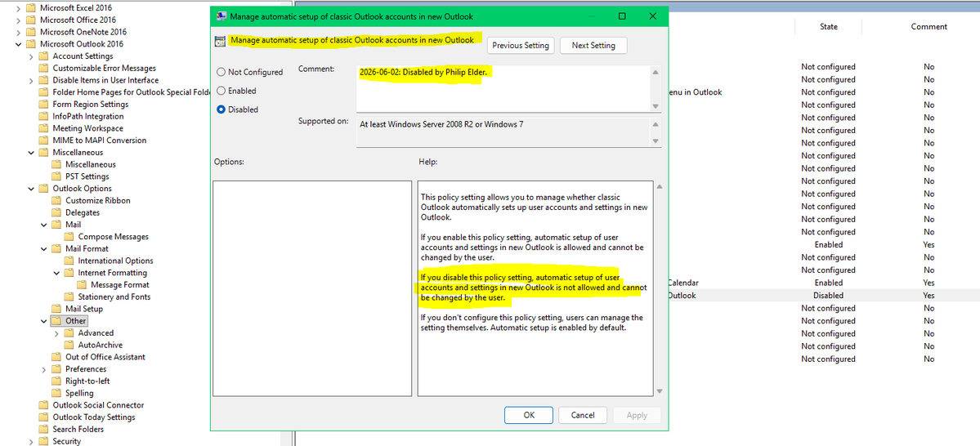The width and height of the screenshot is (980, 446).
Task: Click the Help pane scroll up arrow
Action: click(x=658, y=186)
